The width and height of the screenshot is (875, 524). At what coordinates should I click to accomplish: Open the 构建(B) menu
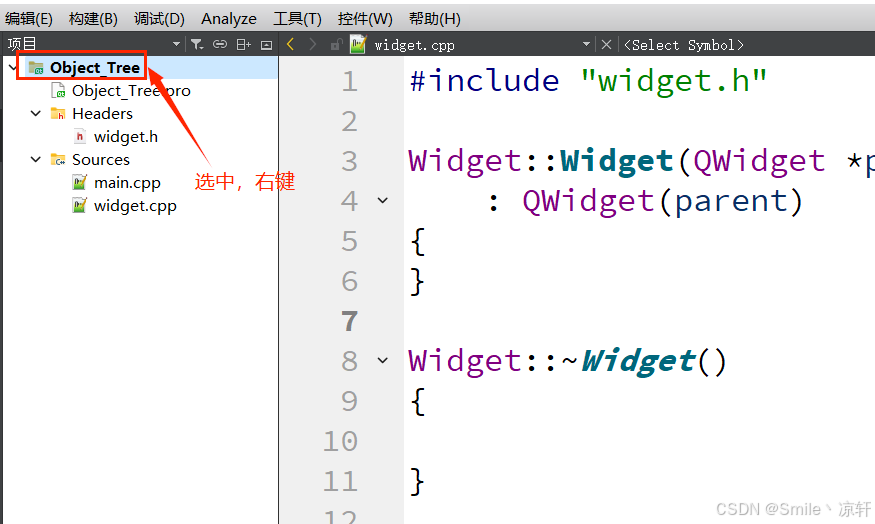coord(93,19)
